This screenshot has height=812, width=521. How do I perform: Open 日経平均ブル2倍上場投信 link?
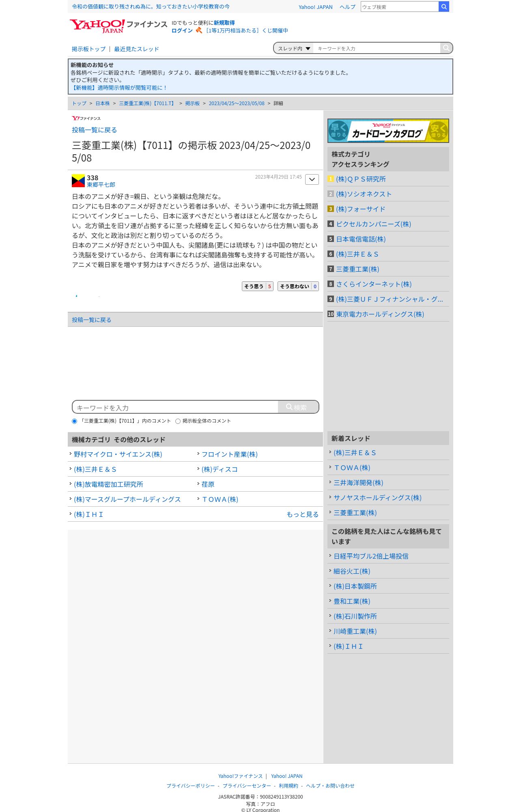(371, 556)
